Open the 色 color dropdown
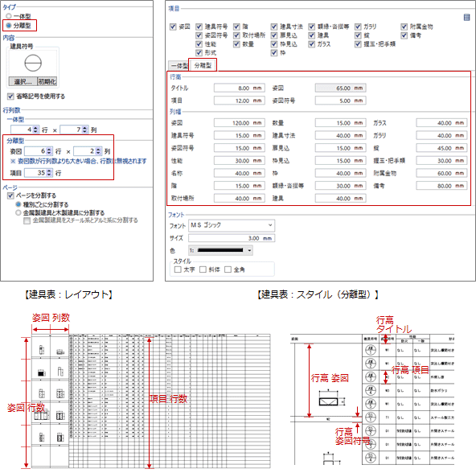 pos(220,250)
